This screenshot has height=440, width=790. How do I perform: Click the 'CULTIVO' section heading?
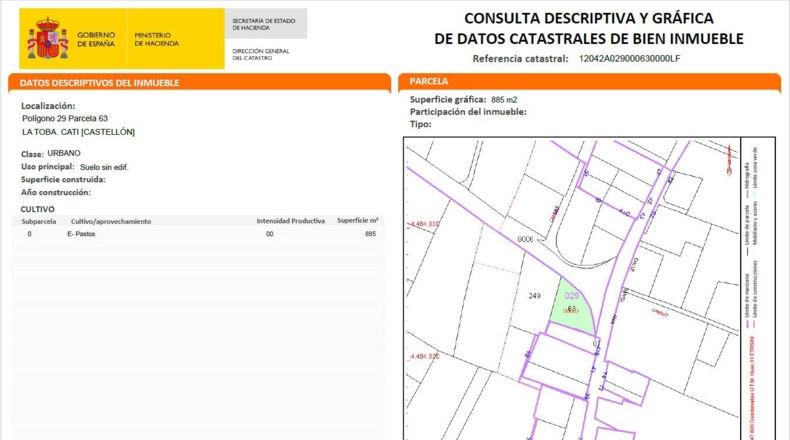tap(37, 209)
